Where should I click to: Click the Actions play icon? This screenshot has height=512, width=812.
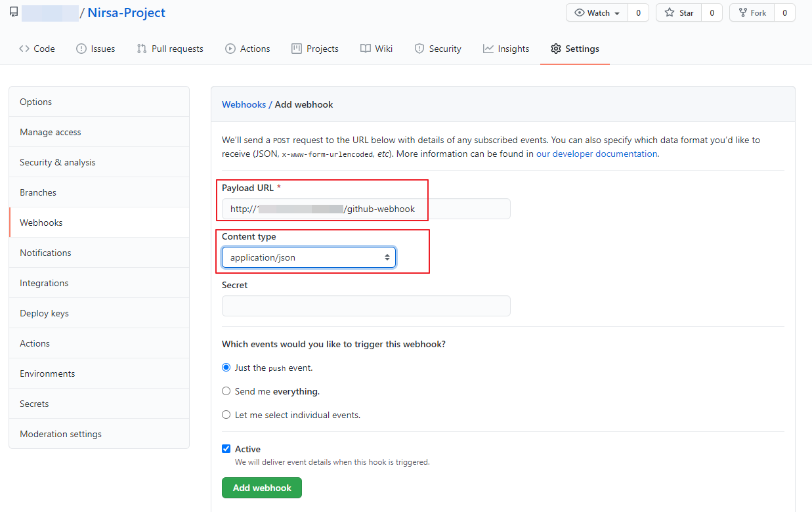[x=230, y=49]
